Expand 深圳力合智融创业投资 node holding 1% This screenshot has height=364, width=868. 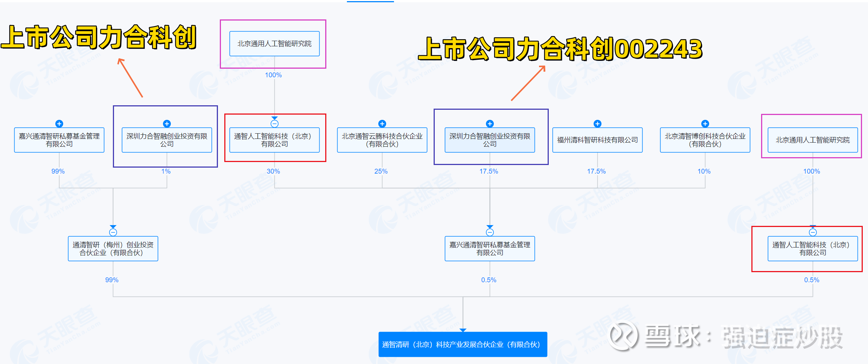(x=167, y=124)
